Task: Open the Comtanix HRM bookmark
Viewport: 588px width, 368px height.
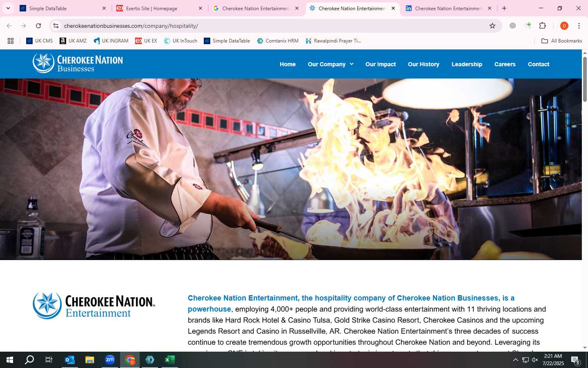Action: (x=278, y=41)
